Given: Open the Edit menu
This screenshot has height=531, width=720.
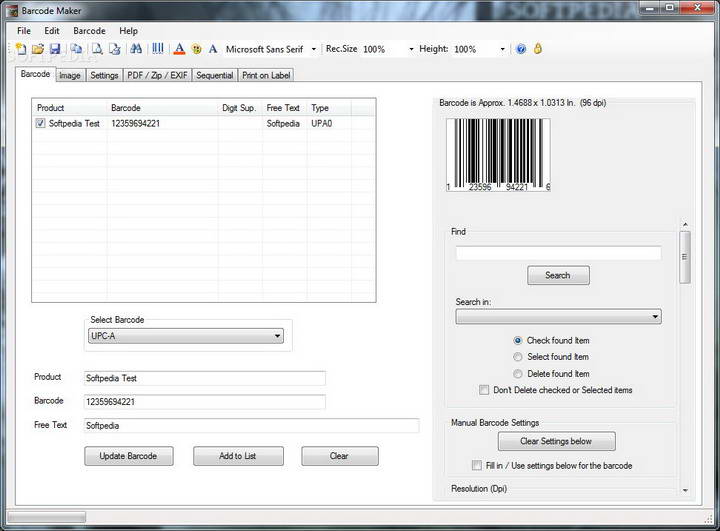Looking at the screenshot, I should pos(52,31).
